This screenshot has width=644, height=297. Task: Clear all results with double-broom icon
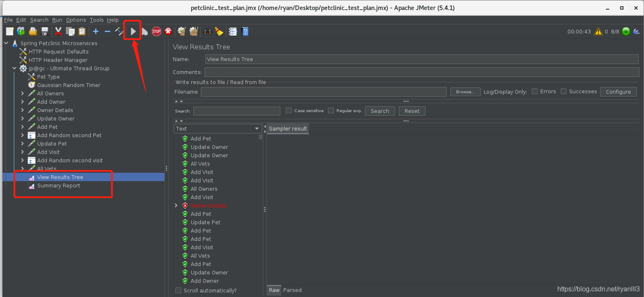point(193,31)
